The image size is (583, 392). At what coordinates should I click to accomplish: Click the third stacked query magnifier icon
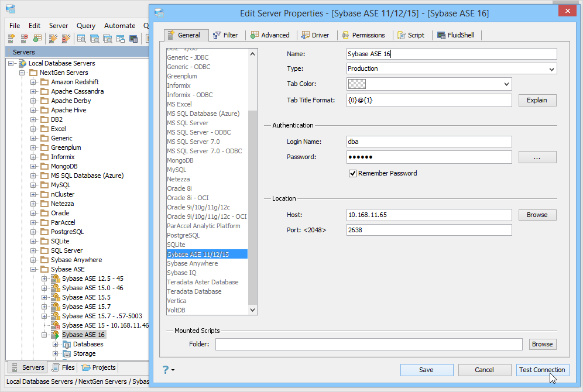[x=108, y=38]
